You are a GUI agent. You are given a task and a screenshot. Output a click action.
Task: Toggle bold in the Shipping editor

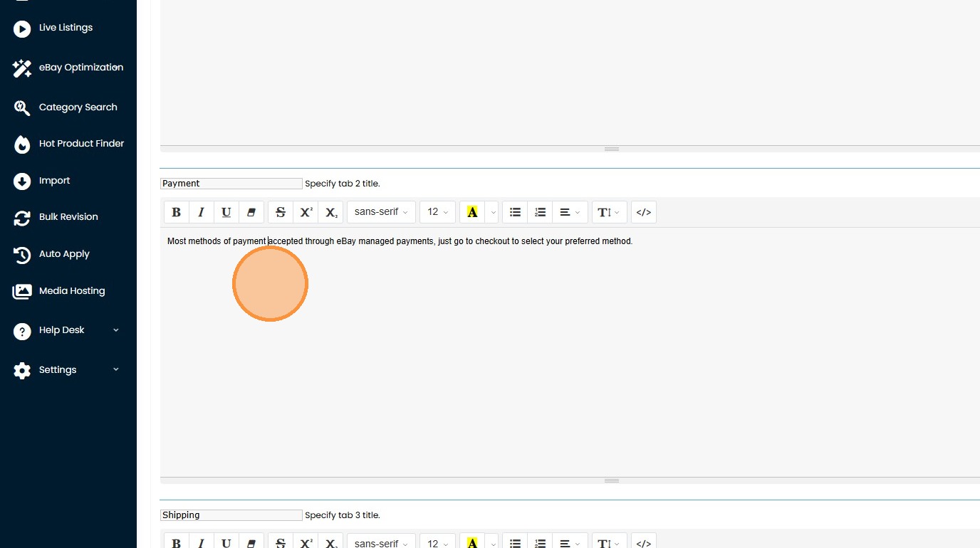(177, 543)
